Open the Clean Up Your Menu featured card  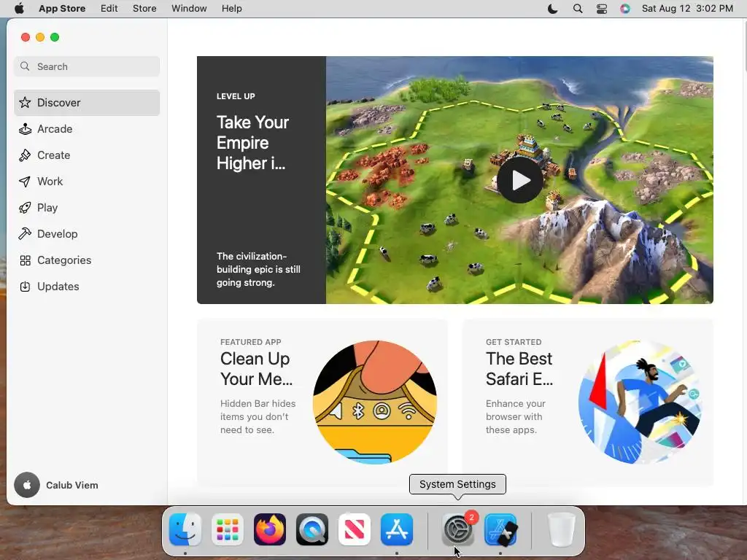point(322,402)
